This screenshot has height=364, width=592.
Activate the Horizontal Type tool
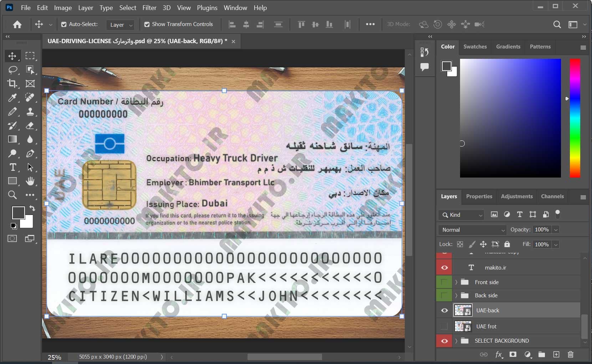coord(12,167)
